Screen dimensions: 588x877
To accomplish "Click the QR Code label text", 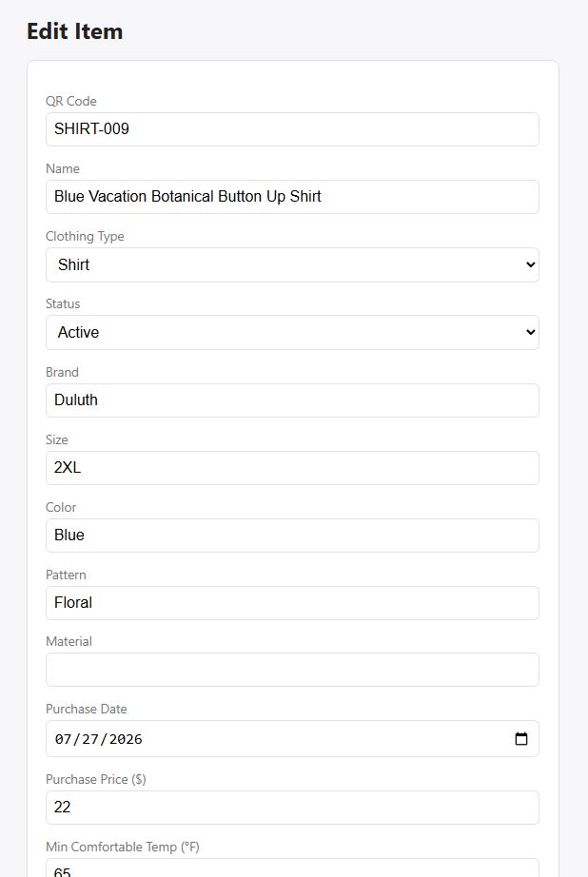I will 71,101.
